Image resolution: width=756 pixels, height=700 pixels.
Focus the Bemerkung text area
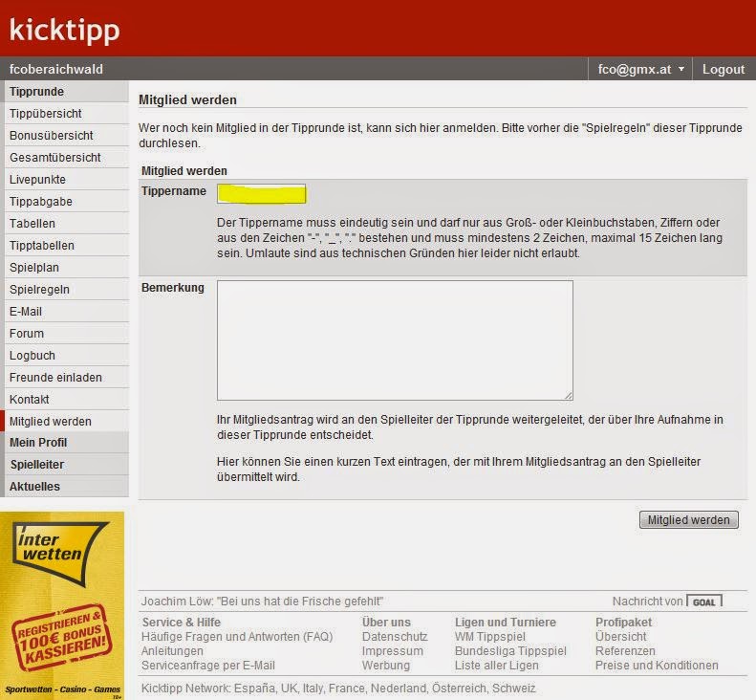pos(395,340)
